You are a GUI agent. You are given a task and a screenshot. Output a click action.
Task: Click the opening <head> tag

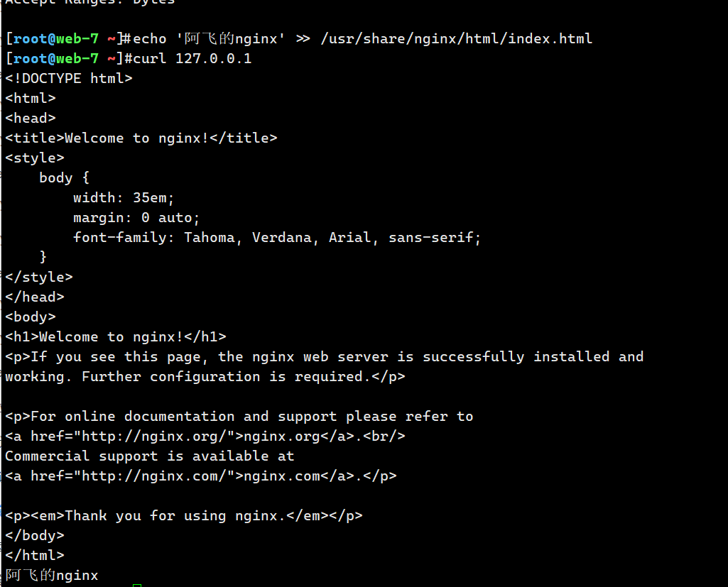30,118
